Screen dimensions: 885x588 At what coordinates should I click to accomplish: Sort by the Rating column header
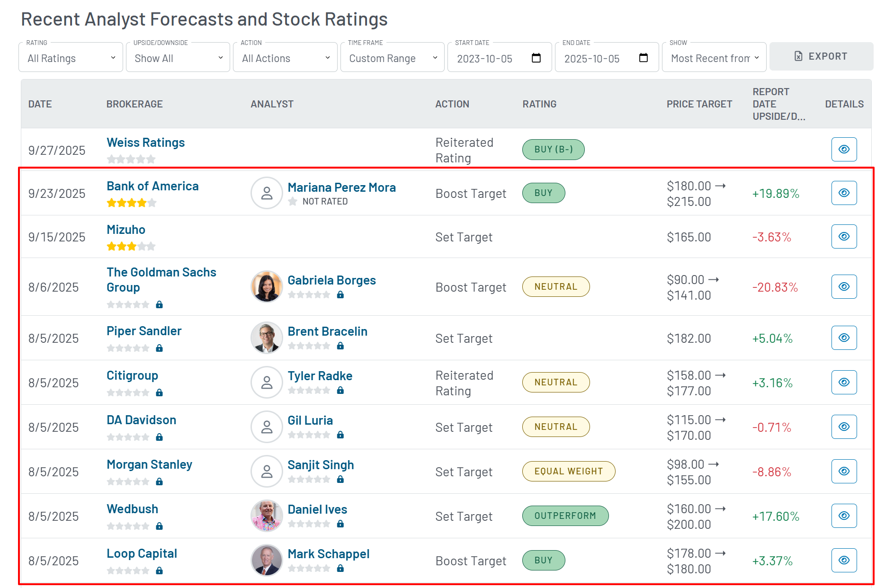tap(540, 104)
